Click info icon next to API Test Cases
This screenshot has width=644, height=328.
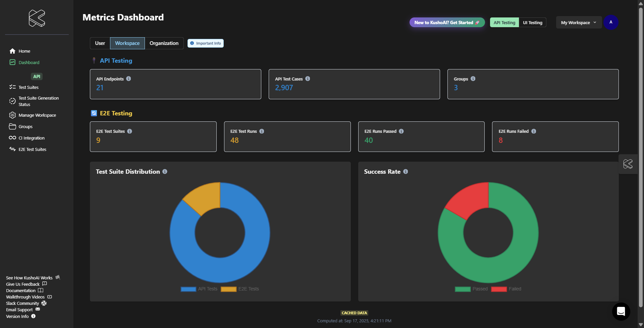coord(308,79)
